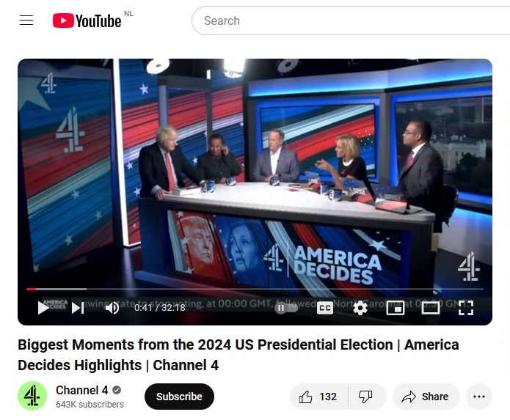The height and width of the screenshot is (420, 510).
Task: Subscribe to Channel 4
Action: 179,397
